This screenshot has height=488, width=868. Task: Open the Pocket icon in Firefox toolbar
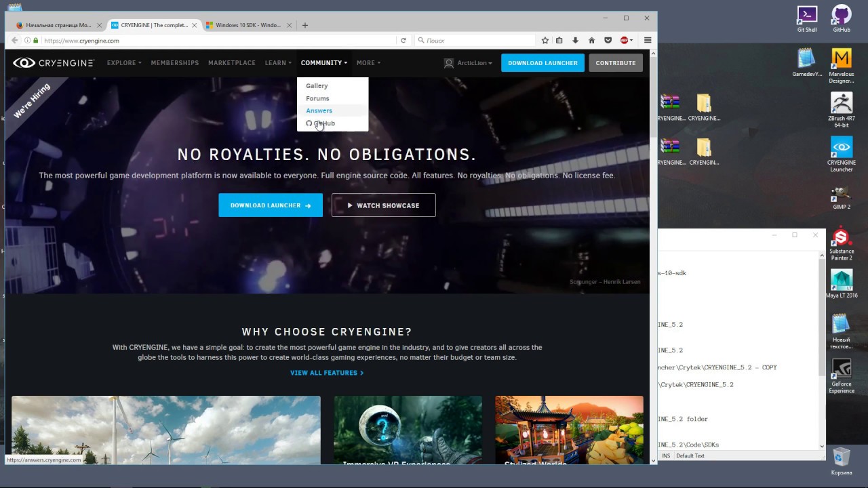pos(608,41)
